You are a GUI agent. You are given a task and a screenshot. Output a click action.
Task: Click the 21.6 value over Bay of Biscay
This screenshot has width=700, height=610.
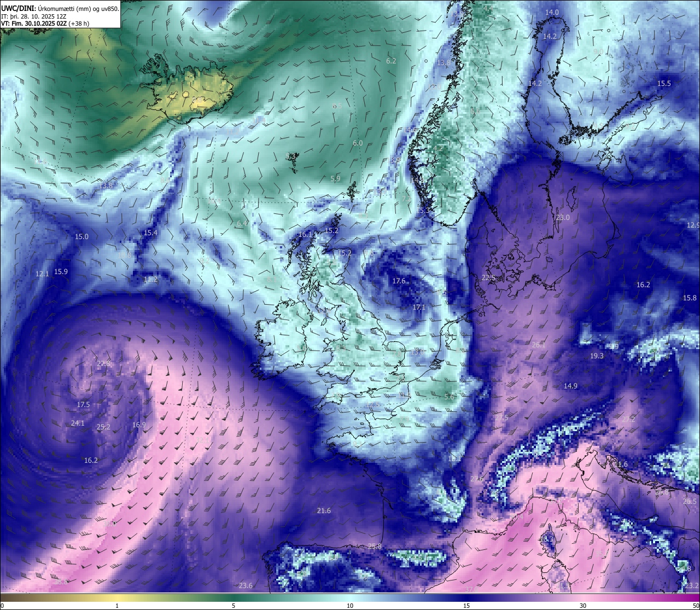pos(324,510)
